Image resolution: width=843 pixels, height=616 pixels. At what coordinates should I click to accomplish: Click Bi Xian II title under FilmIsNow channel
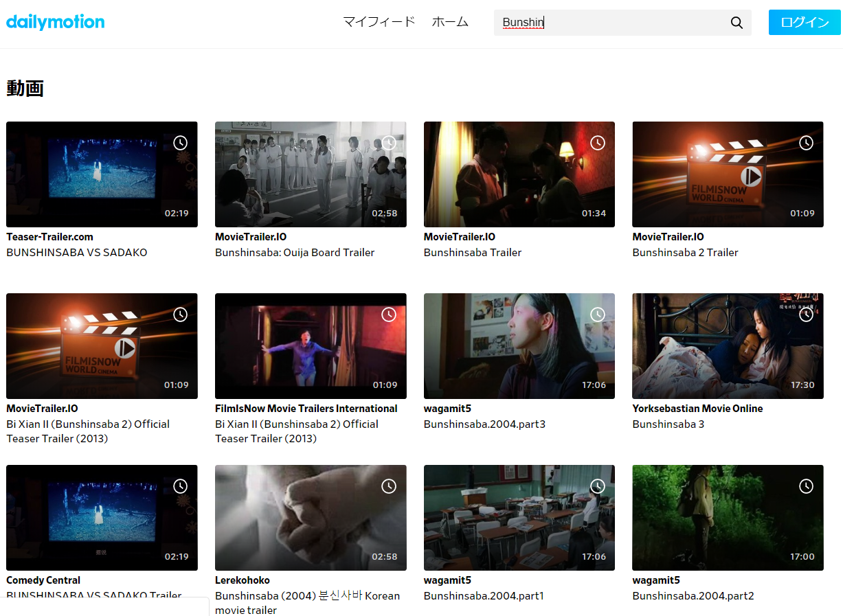[297, 431]
